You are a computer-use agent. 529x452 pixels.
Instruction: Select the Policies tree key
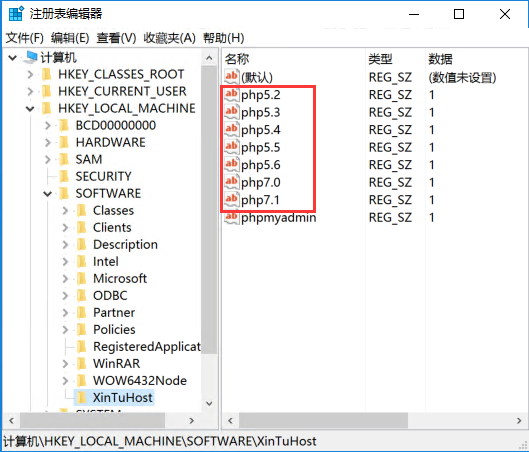click(x=114, y=330)
